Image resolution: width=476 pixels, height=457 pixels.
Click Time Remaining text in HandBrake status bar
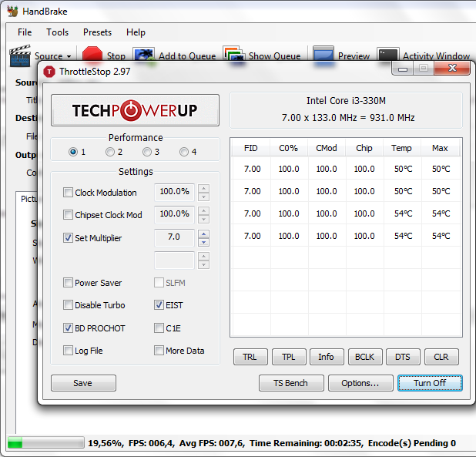pyautogui.click(x=306, y=443)
